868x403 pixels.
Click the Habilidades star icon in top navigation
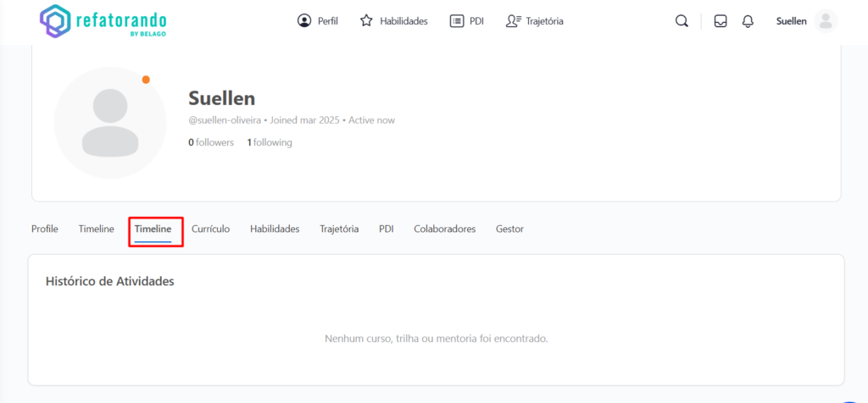click(x=366, y=21)
